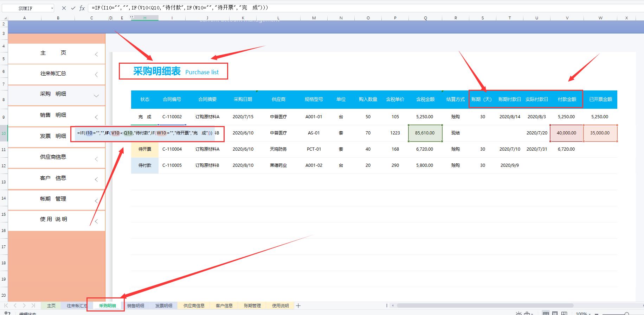Click the horizontal scrollbar thumb
Image resolution: width=644 pixels, height=315 pixels.
(485, 305)
